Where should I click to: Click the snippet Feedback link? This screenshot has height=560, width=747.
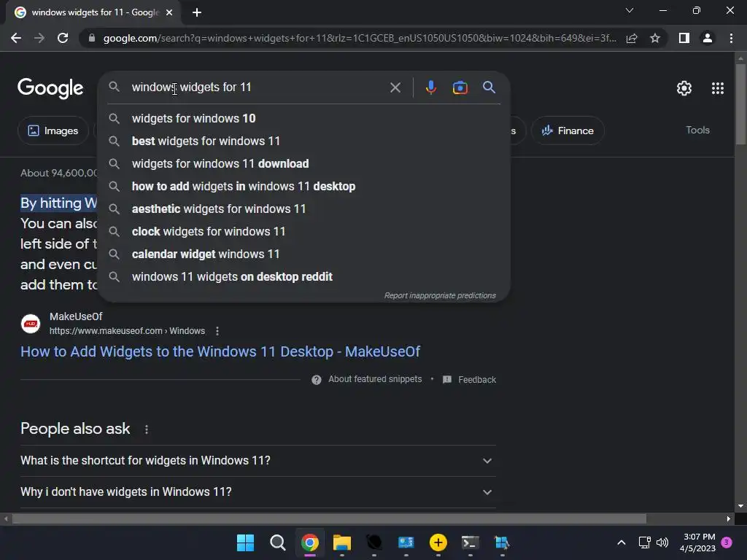point(477,379)
